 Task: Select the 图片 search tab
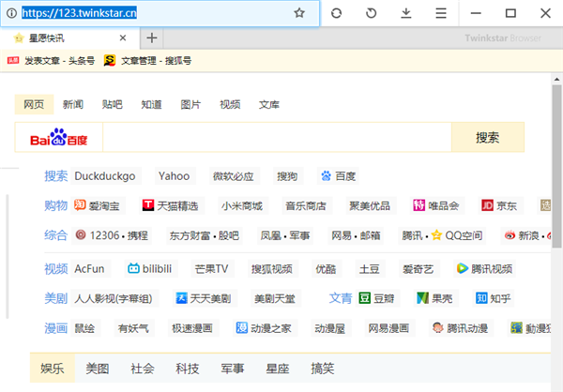click(x=190, y=104)
